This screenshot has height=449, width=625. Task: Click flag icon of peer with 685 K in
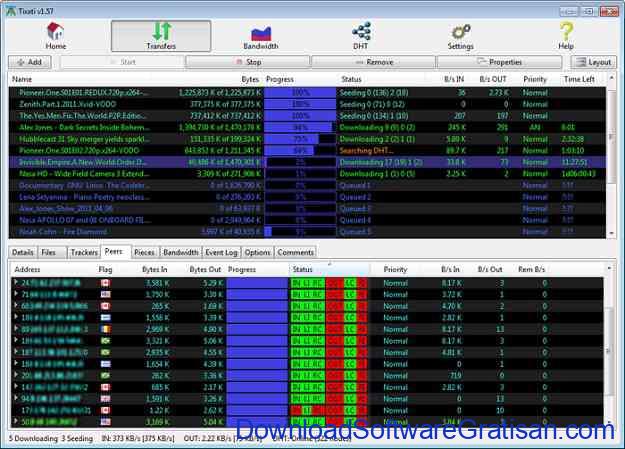coord(106,387)
